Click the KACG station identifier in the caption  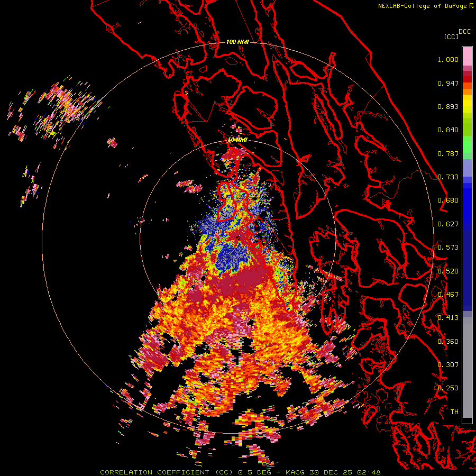point(296,472)
